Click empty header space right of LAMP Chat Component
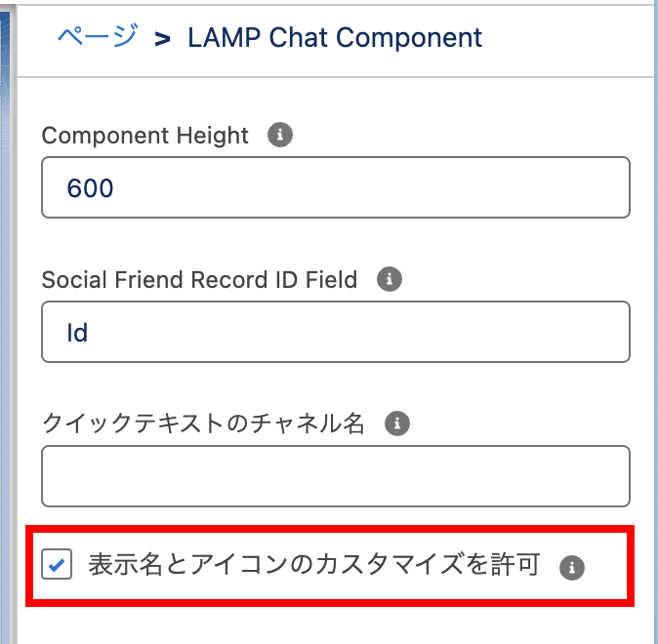658x644 pixels. [x=566, y=39]
